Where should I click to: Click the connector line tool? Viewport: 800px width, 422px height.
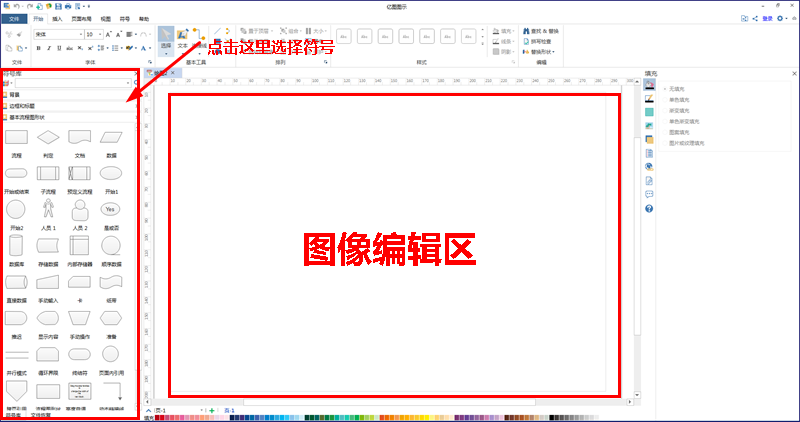pyautogui.click(x=199, y=40)
